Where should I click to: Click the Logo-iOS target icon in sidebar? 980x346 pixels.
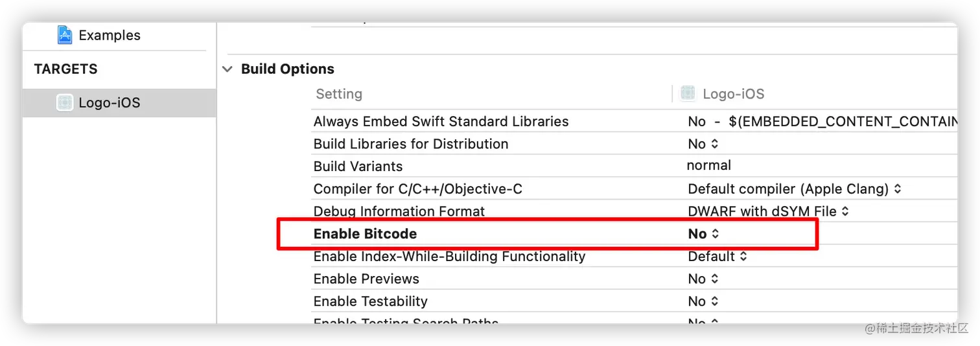[x=65, y=102]
